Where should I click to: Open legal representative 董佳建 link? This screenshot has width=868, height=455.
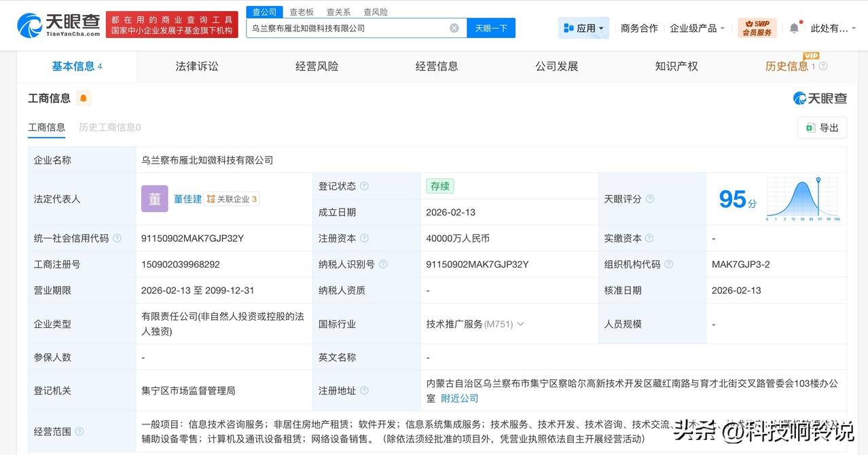[188, 199]
